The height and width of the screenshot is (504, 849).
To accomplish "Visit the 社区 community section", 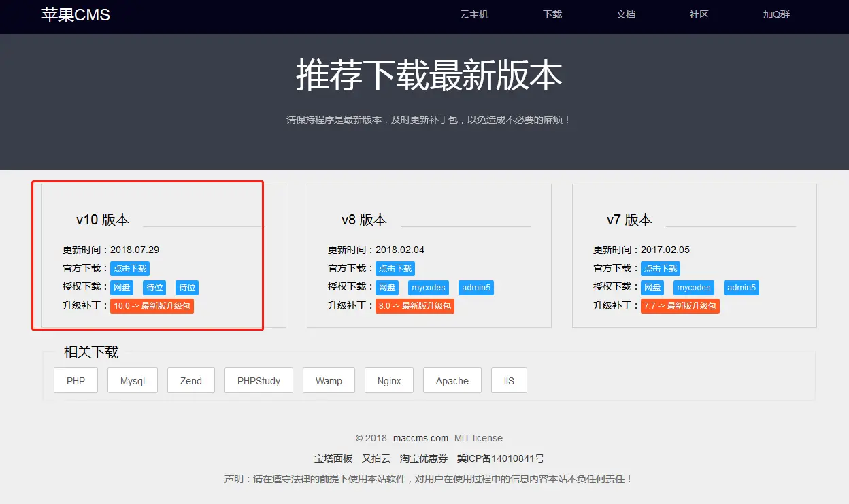I will [x=699, y=14].
